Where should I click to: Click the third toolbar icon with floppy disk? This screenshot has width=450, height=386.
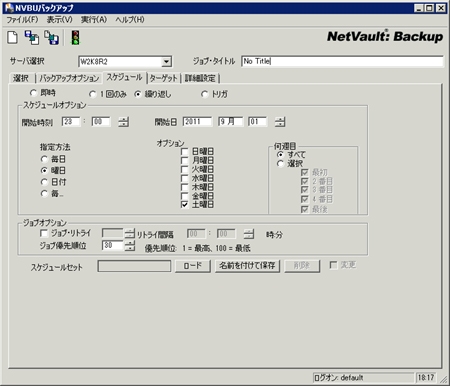(52, 37)
